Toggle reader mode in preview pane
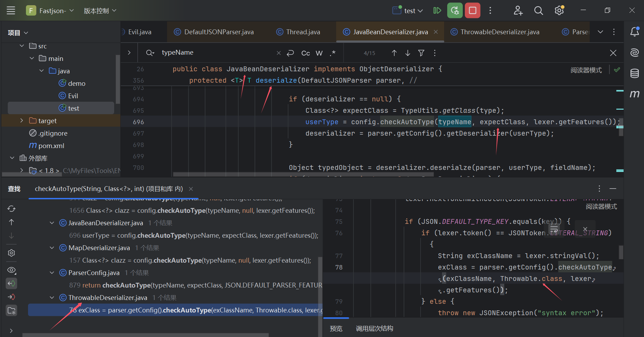The image size is (644, 337). click(601, 207)
